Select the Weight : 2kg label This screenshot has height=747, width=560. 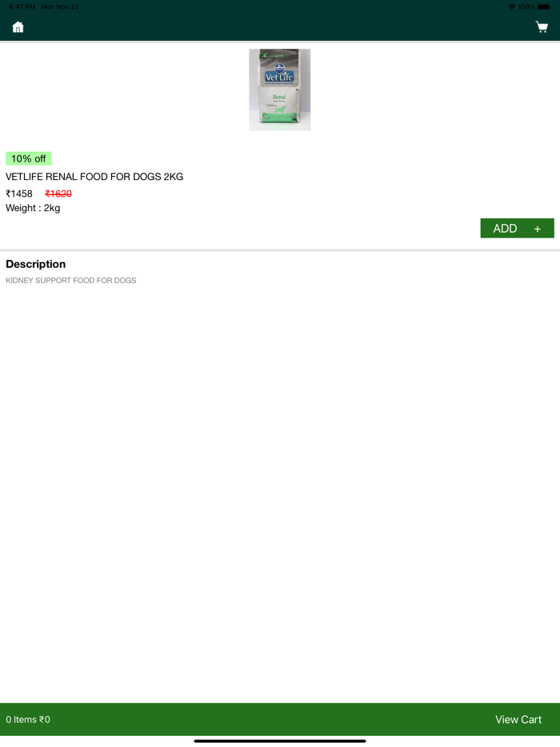tap(33, 208)
